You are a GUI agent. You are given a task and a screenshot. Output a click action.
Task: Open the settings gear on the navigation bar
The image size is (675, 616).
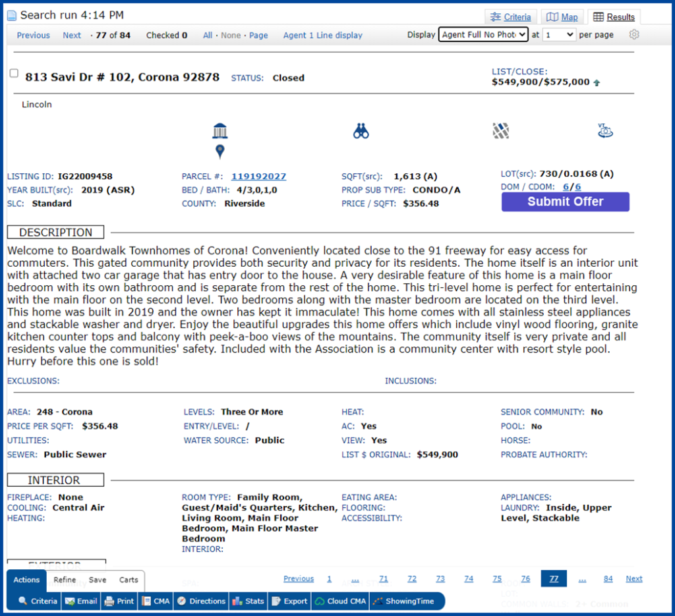633,35
